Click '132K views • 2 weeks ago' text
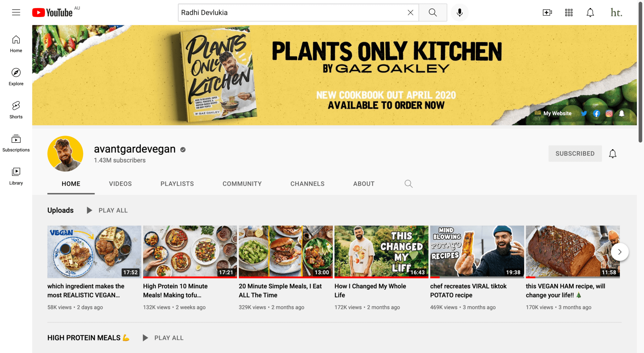 click(x=174, y=307)
